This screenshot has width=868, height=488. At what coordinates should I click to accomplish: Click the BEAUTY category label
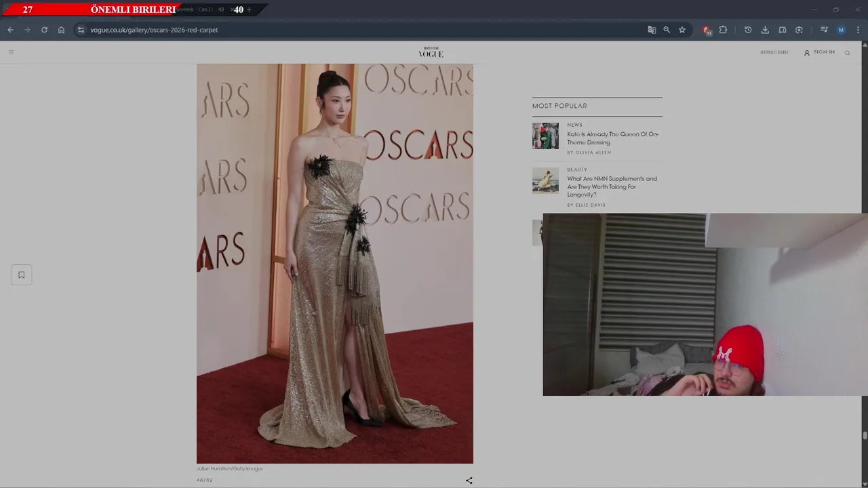click(577, 169)
